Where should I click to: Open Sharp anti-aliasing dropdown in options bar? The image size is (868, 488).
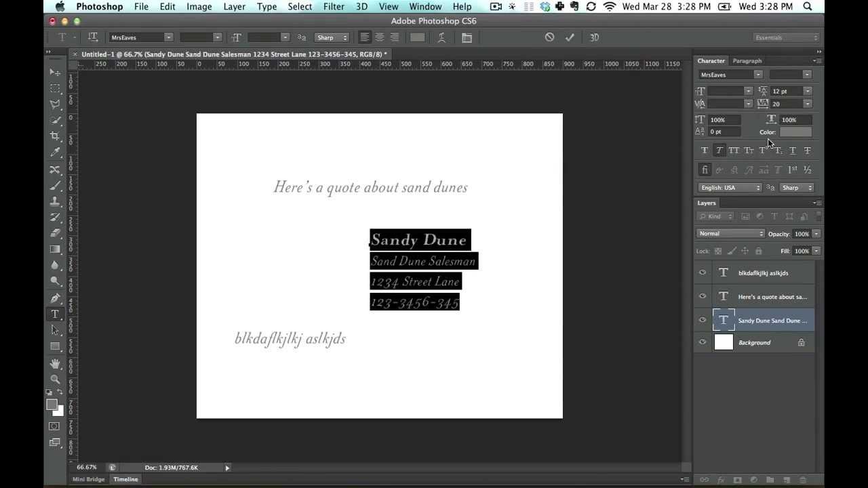[x=332, y=37]
